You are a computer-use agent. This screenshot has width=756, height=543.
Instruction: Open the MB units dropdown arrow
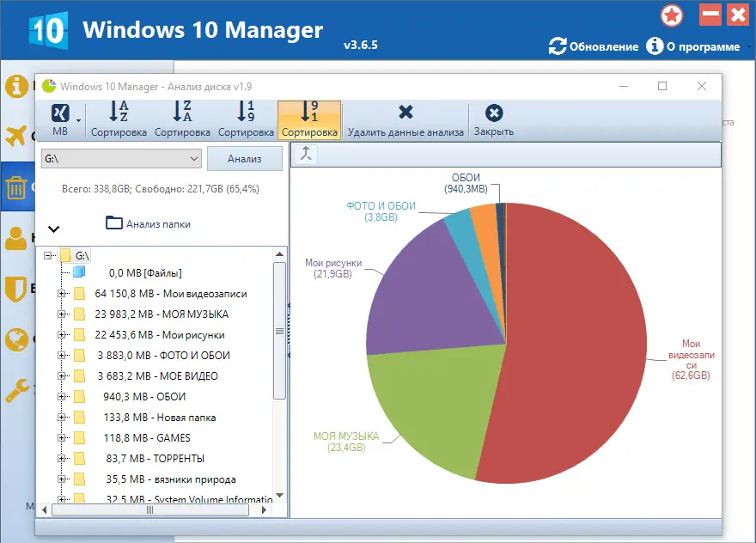point(78,120)
